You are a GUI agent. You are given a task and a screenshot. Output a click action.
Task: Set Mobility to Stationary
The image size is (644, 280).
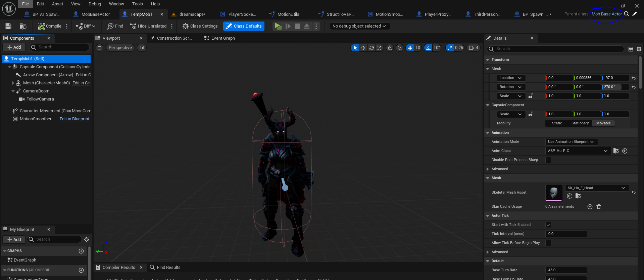click(580, 123)
